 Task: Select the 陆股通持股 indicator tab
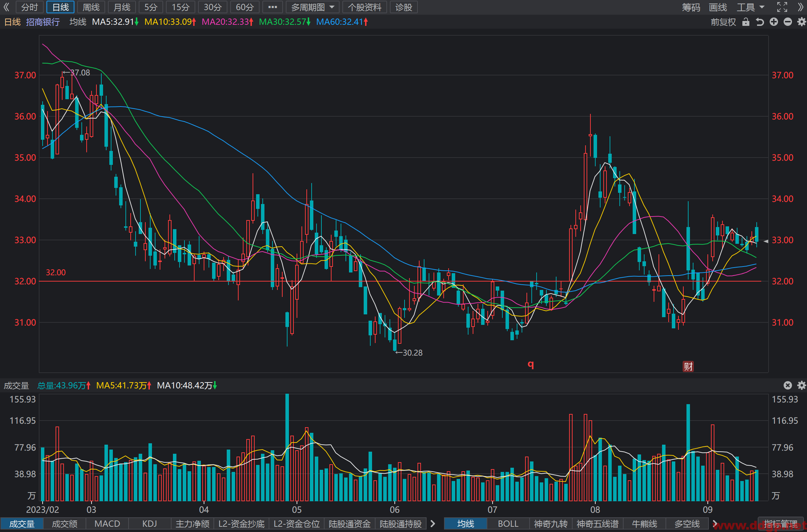tap(401, 524)
